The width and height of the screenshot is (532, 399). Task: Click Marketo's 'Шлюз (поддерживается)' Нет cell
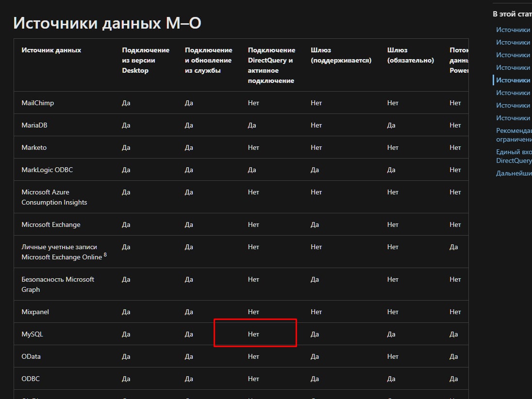316,147
